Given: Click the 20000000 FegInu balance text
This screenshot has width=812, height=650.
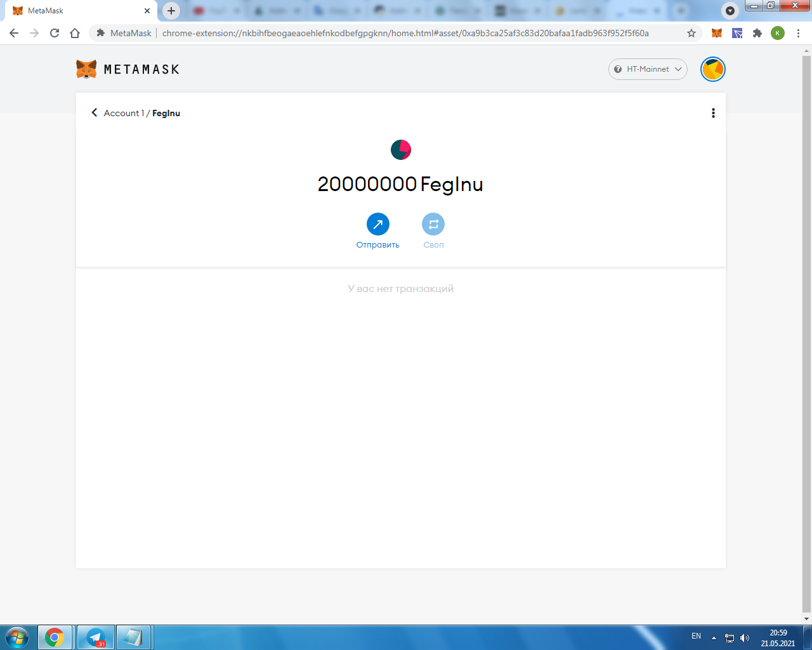Looking at the screenshot, I should (x=400, y=184).
